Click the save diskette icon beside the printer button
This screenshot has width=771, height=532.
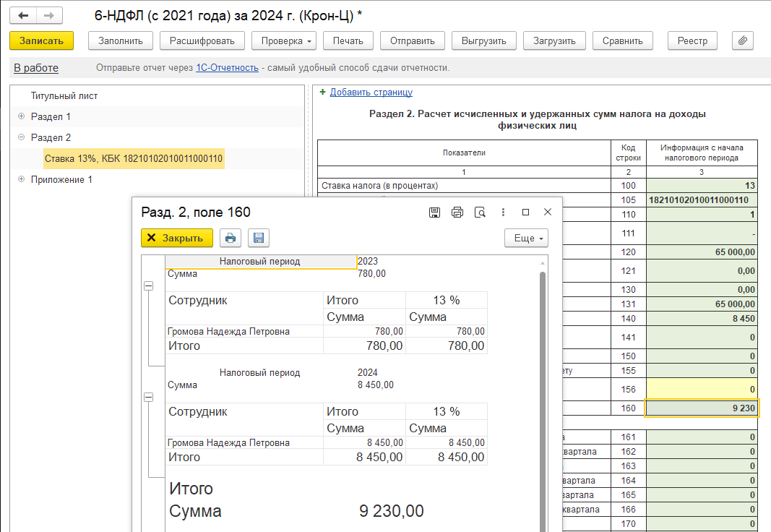pos(259,238)
